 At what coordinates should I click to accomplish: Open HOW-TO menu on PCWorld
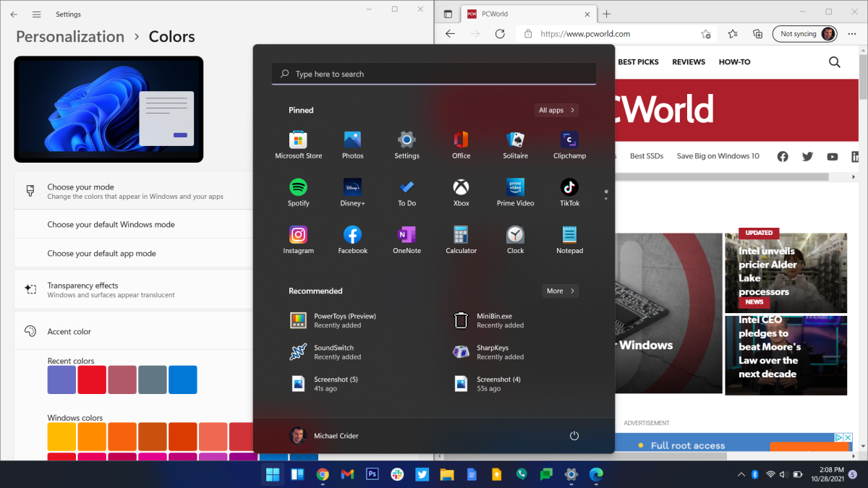click(x=734, y=62)
